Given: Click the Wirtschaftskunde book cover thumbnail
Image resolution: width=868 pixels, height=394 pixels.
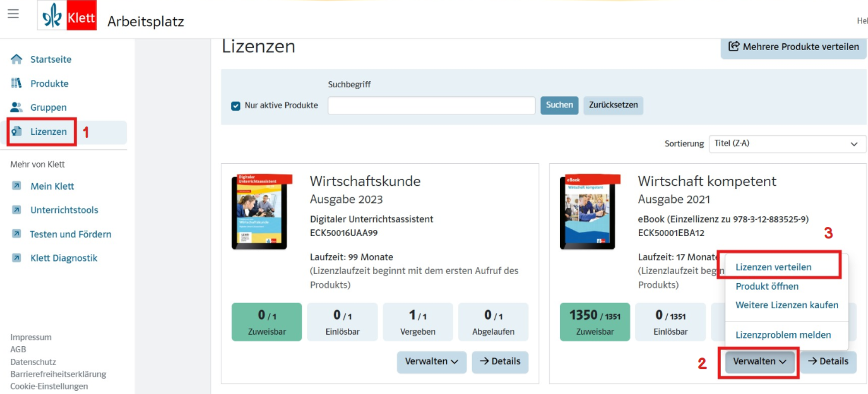Looking at the screenshot, I should (261, 211).
